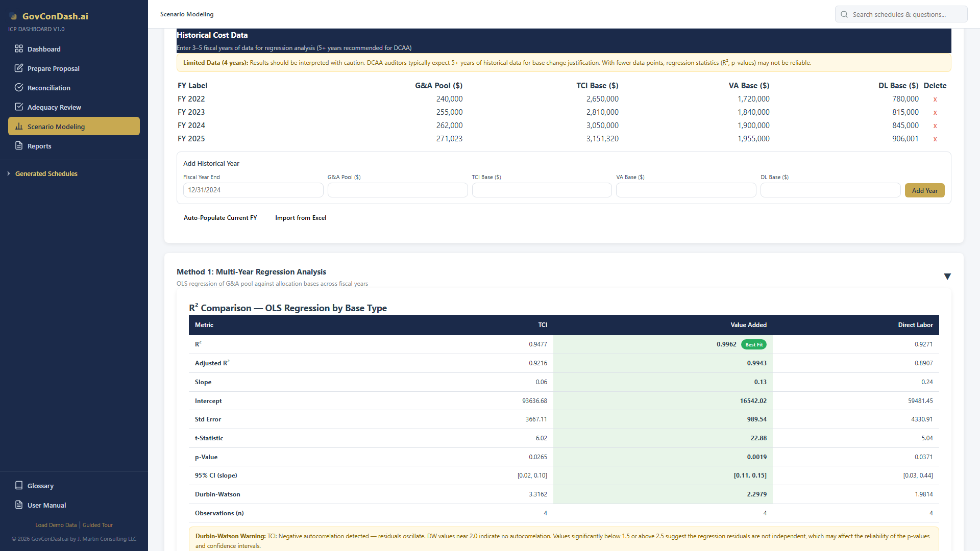Screen dimensions: 980x551
Task: Click the Reports document icon
Action: [19, 146]
